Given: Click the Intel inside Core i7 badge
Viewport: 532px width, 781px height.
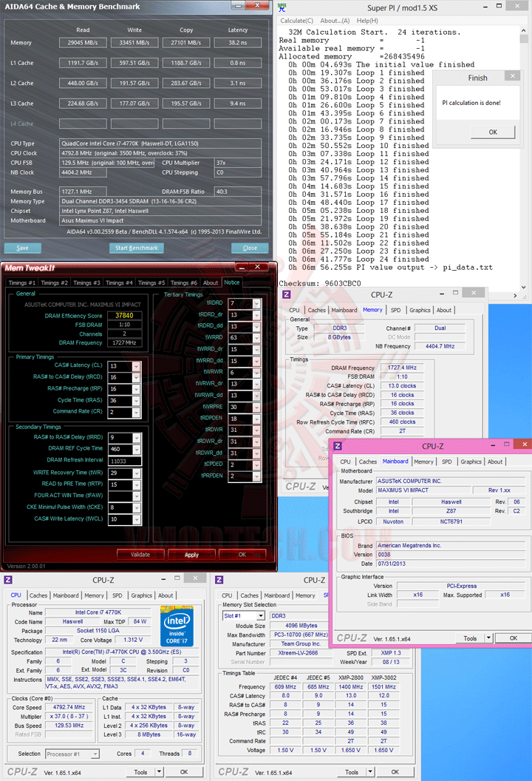Looking at the screenshot, I should click(x=177, y=626).
